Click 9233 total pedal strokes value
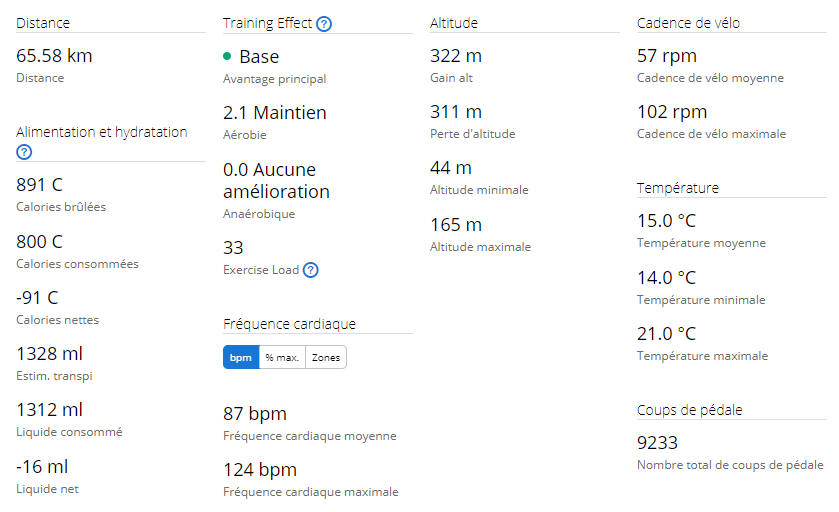Image resolution: width=839 pixels, height=512 pixels. click(x=657, y=443)
